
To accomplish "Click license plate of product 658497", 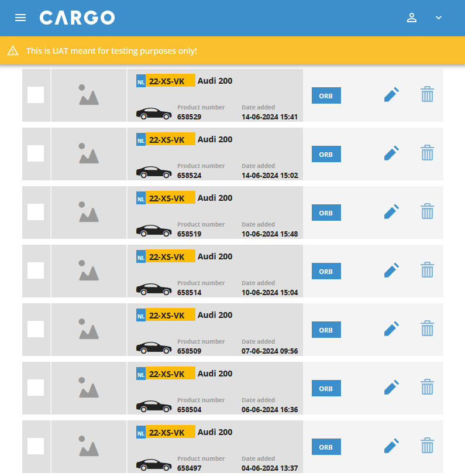I will pos(166,433).
